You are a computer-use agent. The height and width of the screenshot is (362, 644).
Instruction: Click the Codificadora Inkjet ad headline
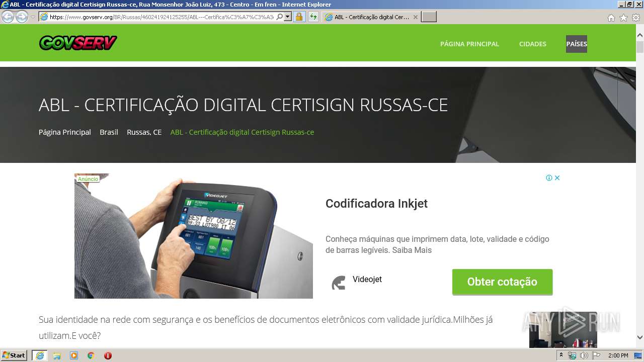tap(376, 204)
